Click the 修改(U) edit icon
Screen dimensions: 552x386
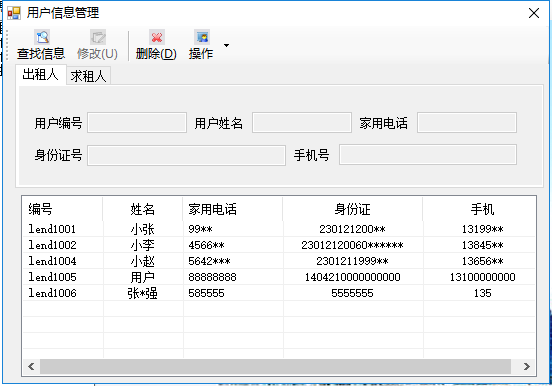pyautogui.click(x=98, y=37)
